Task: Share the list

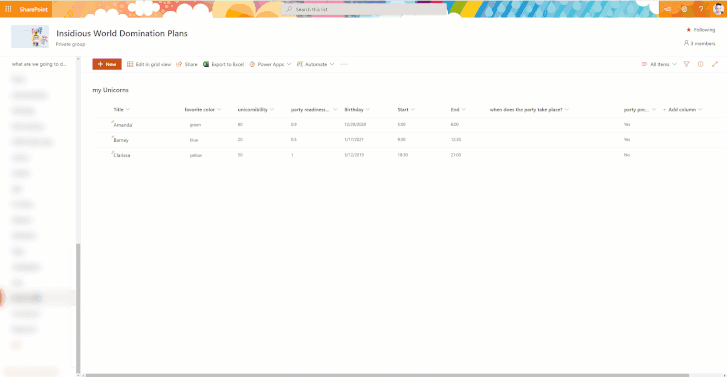Action: point(186,64)
